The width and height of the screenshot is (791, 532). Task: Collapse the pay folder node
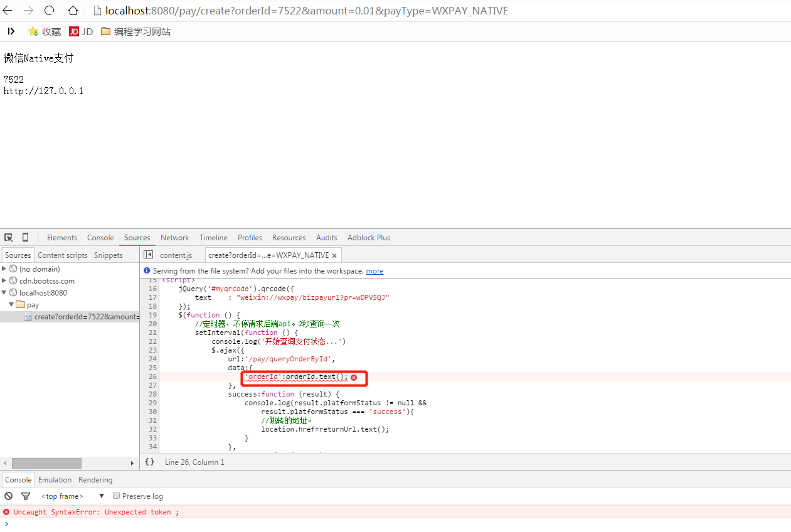coord(11,304)
